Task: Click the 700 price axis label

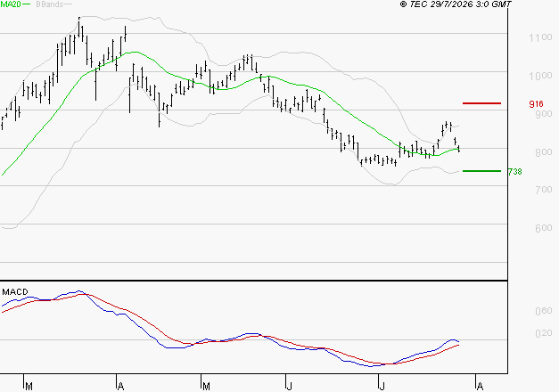Action: 544,190
